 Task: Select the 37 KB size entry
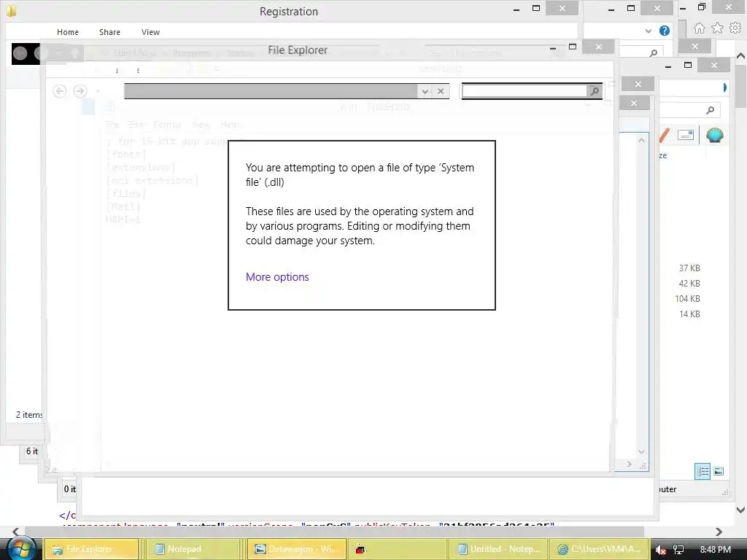click(689, 268)
